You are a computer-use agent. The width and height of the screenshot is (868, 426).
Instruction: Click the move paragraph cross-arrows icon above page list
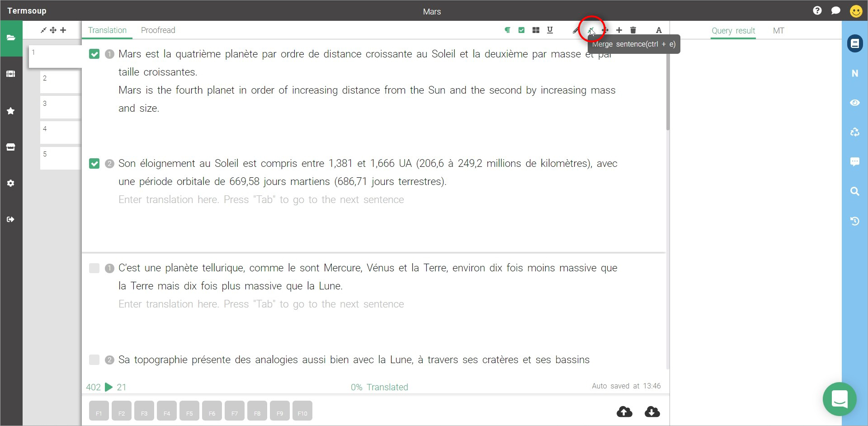point(53,30)
